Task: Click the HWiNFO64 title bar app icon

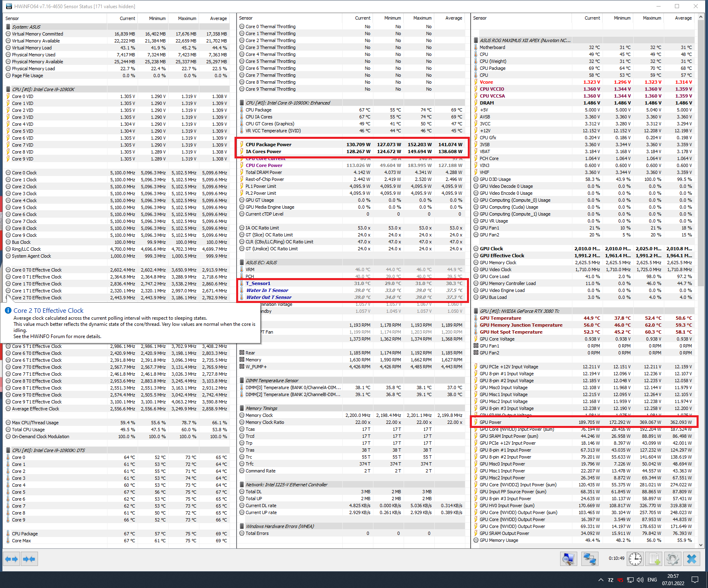Action: 9,6
